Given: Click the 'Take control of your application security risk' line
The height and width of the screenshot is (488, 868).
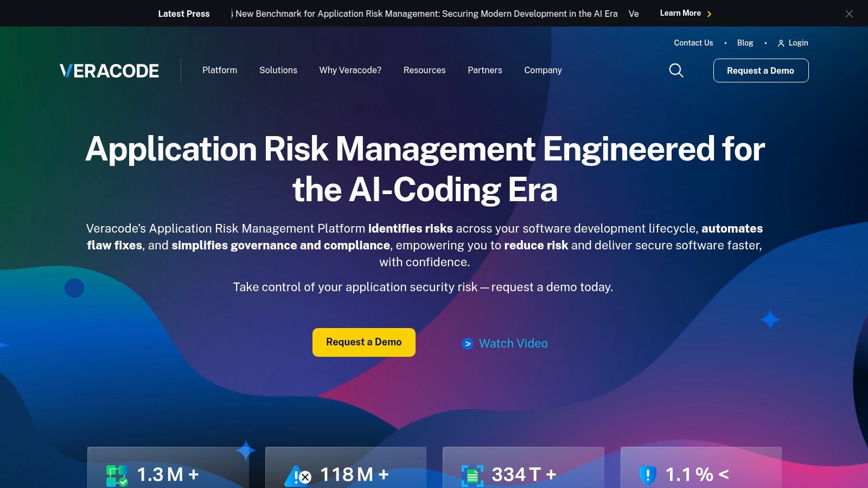Looking at the screenshot, I should click(x=423, y=287).
